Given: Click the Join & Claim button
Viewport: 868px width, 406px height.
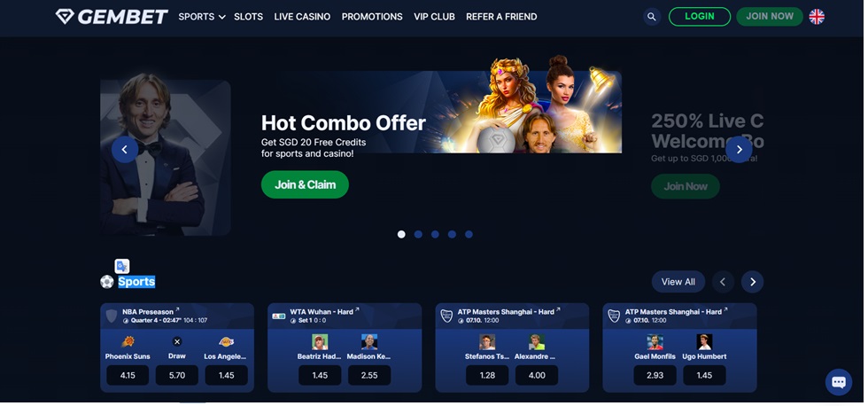Looking at the screenshot, I should [x=305, y=184].
